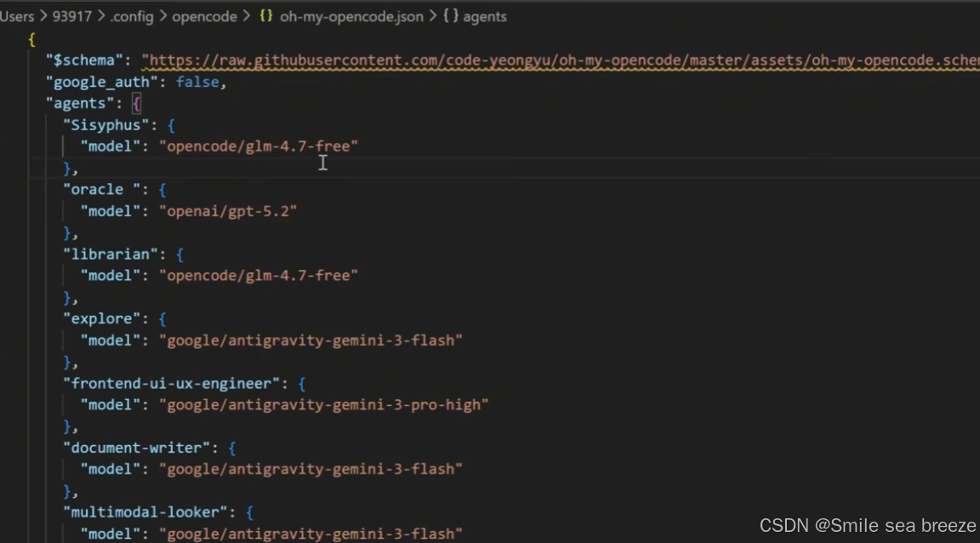Click the gemini-3-flash value under document-writer
The width and height of the screenshot is (980, 543).
coord(311,469)
